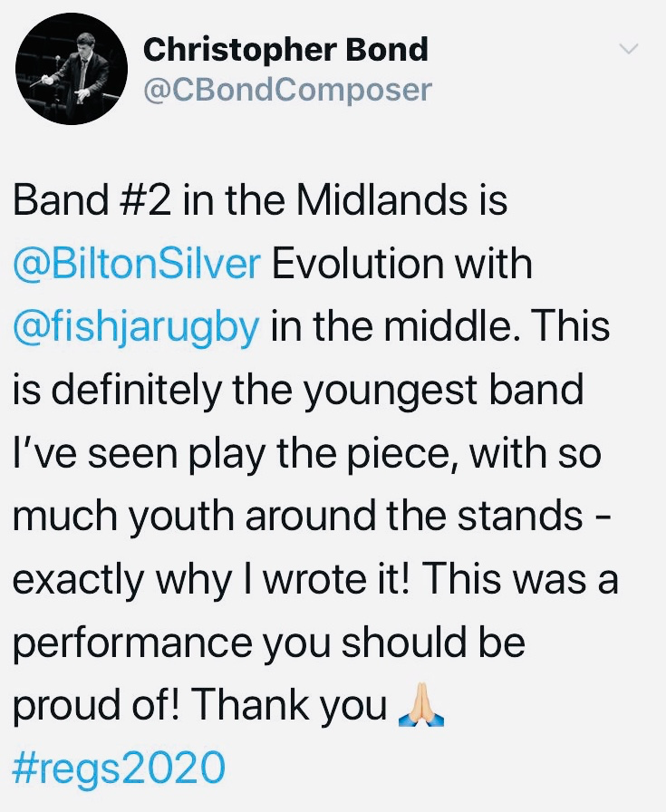Click the words 'Thank you'
The width and height of the screenshot is (666, 812).
pos(290,707)
